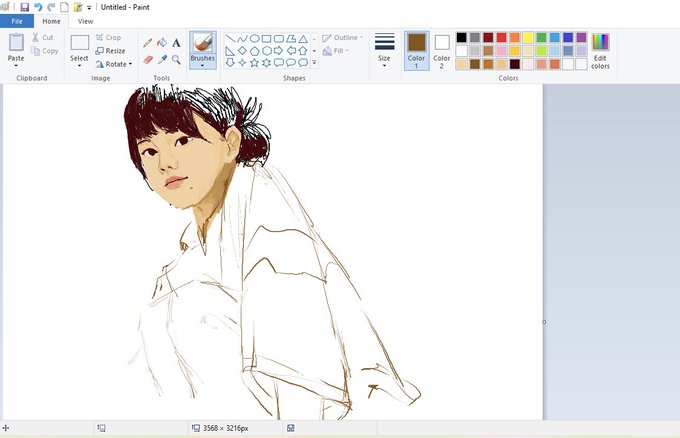Switch to the Home tab
Screen dimensions: 680x438
pyautogui.click(x=51, y=21)
